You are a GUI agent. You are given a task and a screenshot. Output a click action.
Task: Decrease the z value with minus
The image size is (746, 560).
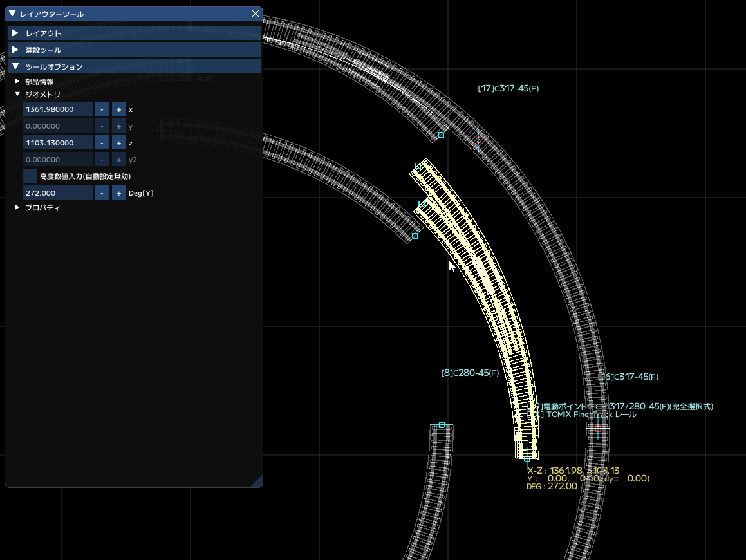(102, 143)
